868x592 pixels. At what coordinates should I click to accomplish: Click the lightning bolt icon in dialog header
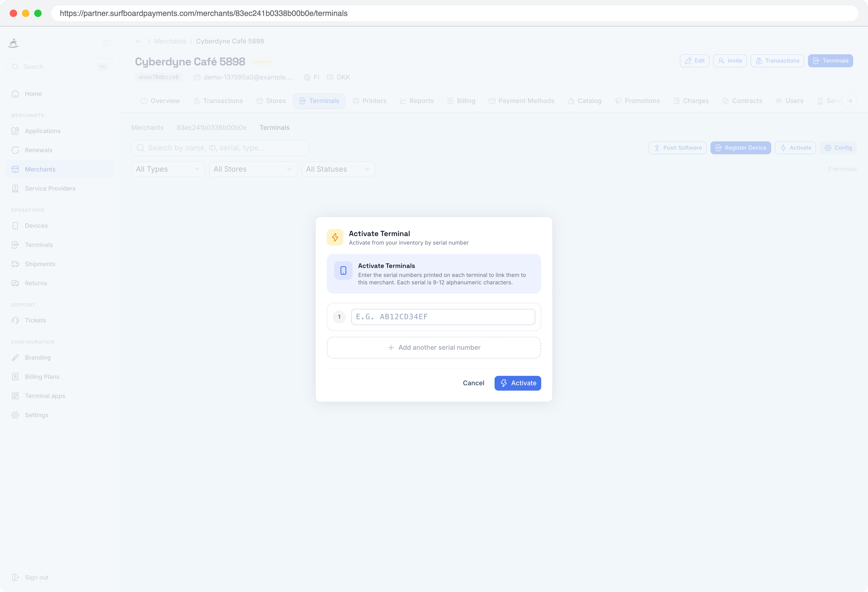[x=335, y=237]
